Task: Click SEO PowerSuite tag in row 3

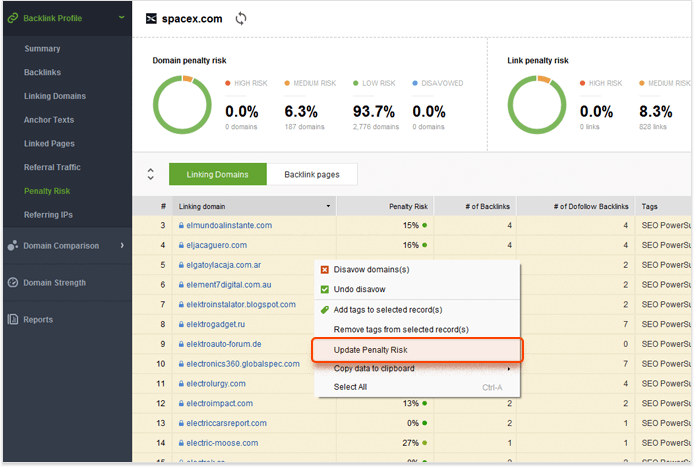Action: pos(667,225)
